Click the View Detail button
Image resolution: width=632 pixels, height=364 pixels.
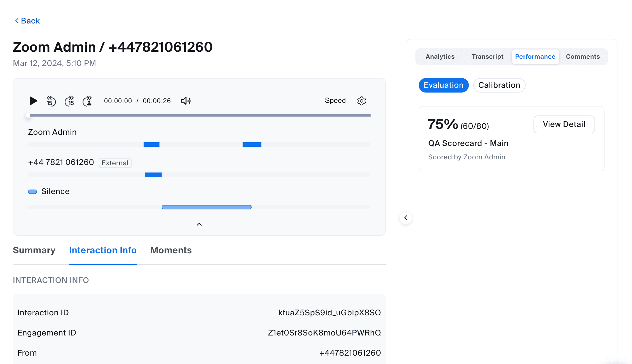[x=564, y=124]
